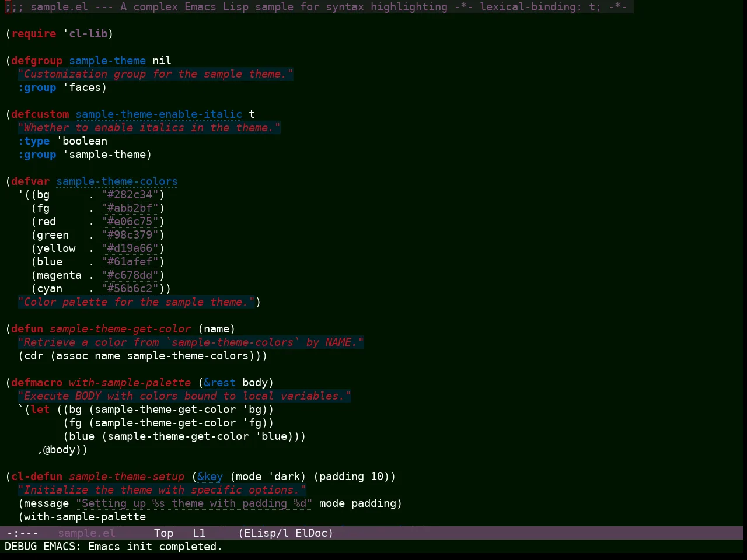Viewport: 747px width, 560px height.
Task: Click the 'let' keyword in the macro
Action: click(x=40, y=409)
